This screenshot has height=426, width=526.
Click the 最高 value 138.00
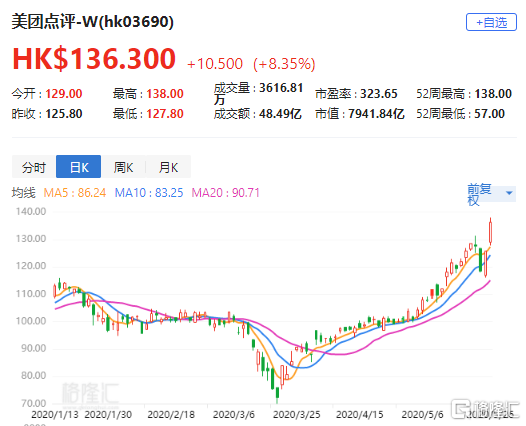click(x=165, y=94)
